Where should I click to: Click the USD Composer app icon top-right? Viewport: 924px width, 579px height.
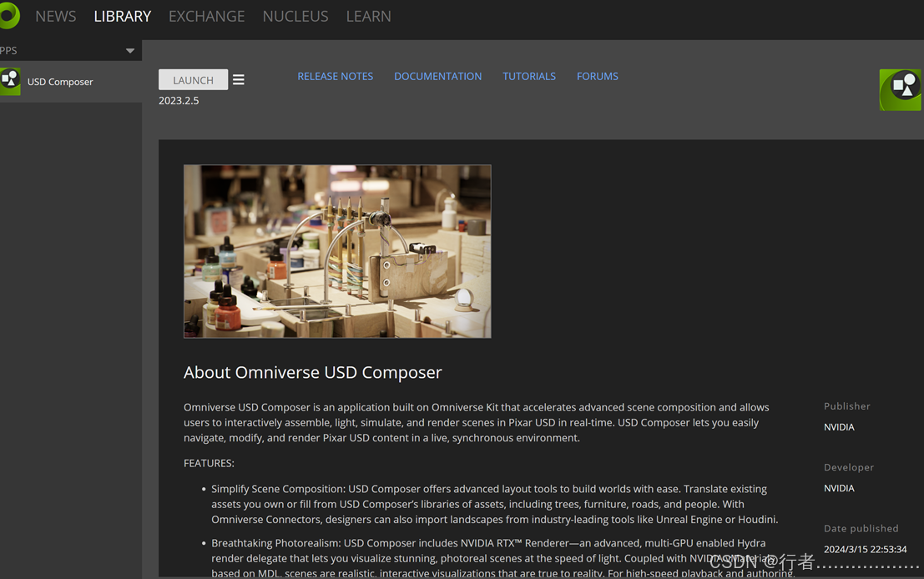(901, 89)
